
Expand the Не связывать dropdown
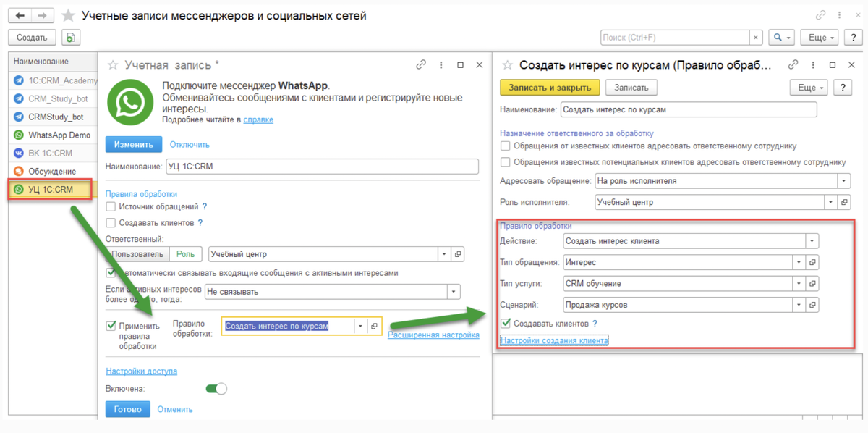click(x=454, y=292)
